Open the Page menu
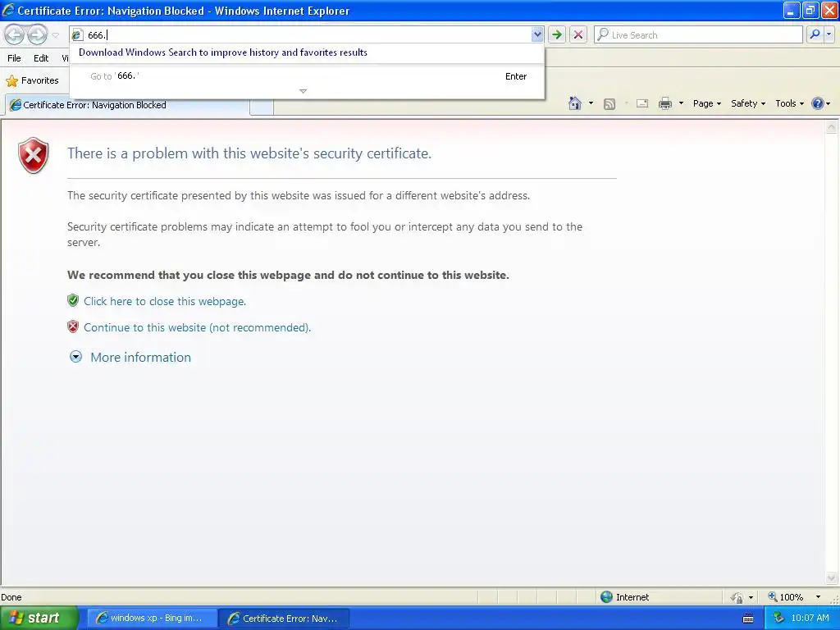Image resolution: width=840 pixels, height=630 pixels. pyautogui.click(x=707, y=103)
